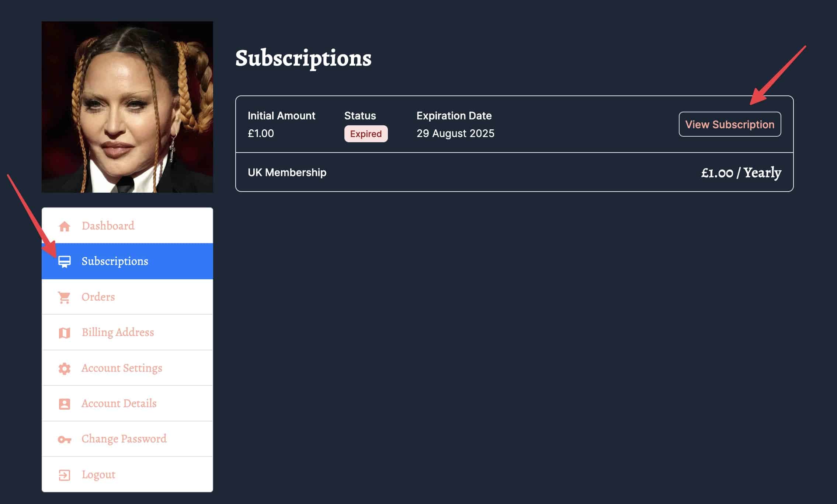Click the View Subscription button
The image size is (837, 504).
click(x=730, y=124)
